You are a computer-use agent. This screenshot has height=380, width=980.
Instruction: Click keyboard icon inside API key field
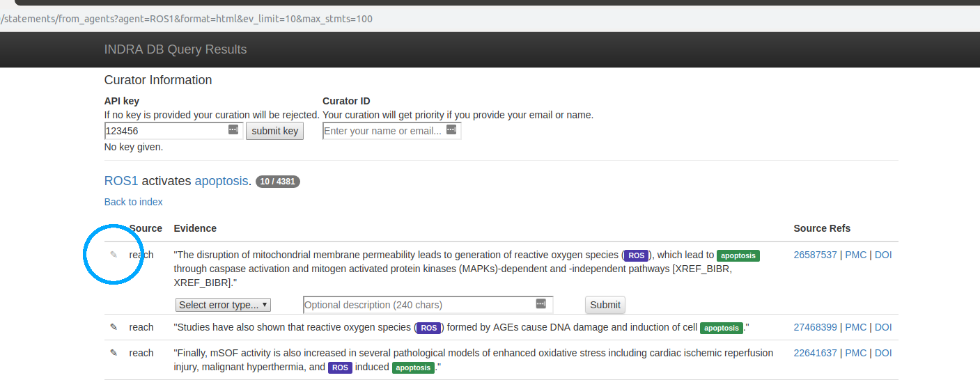click(x=233, y=130)
